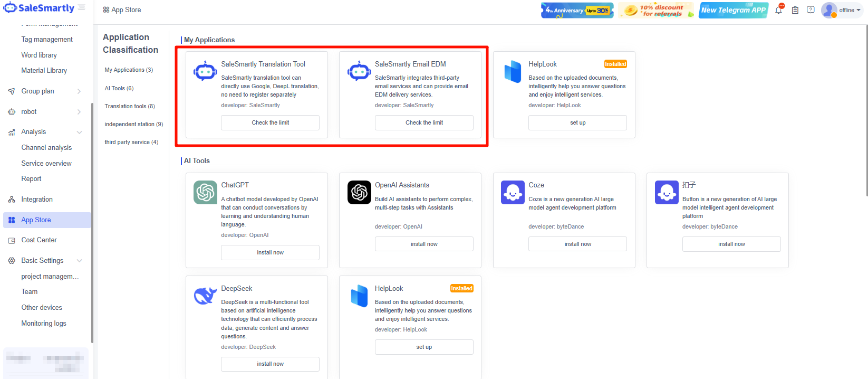Collapse the sidebar with hamburger icon
Image resolution: width=868 pixels, height=379 pixels.
82,7
